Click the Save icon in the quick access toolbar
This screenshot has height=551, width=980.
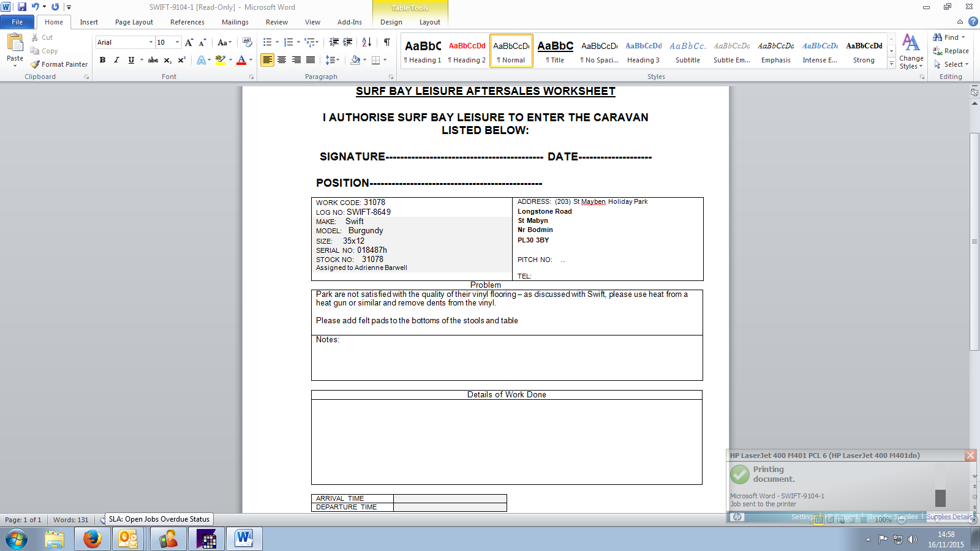click(x=22, y=7)
